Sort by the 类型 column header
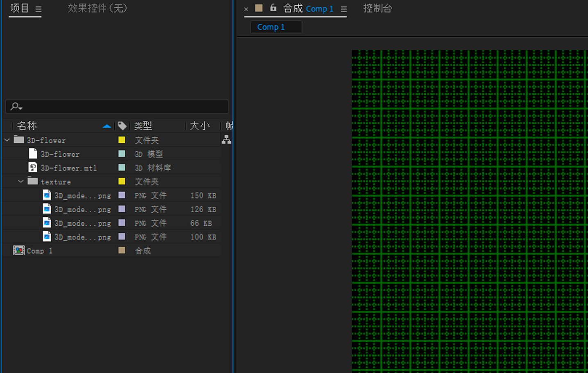 point(143,126)
